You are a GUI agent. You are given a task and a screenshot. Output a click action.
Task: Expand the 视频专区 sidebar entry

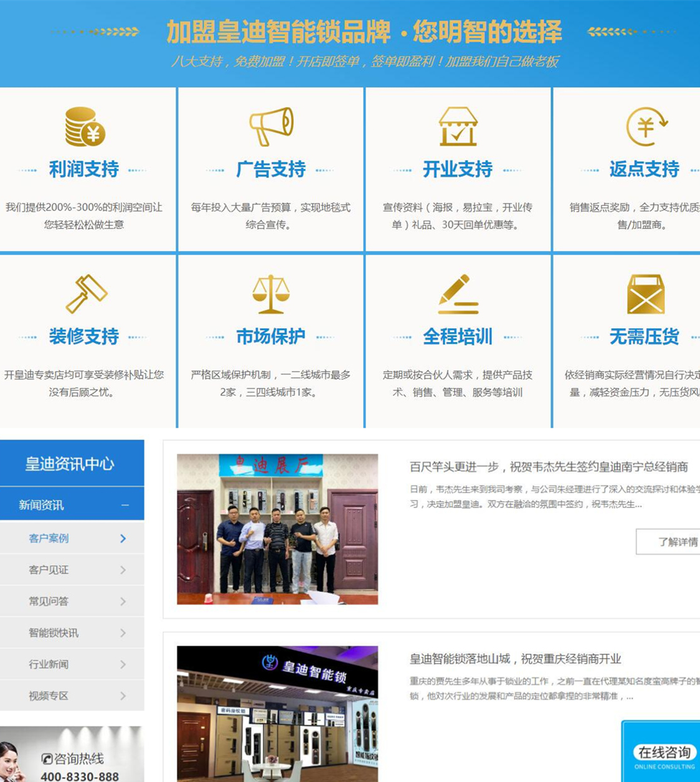tap(72, 696)
